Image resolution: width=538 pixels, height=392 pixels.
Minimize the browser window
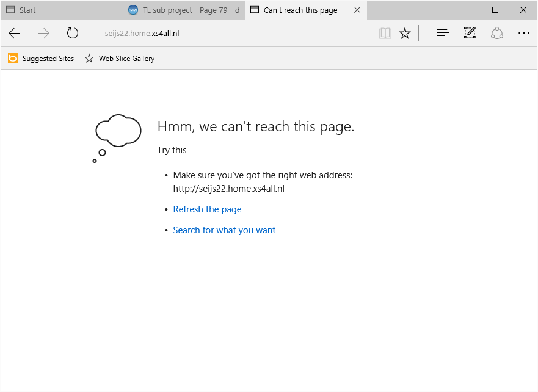pos(467,10)
